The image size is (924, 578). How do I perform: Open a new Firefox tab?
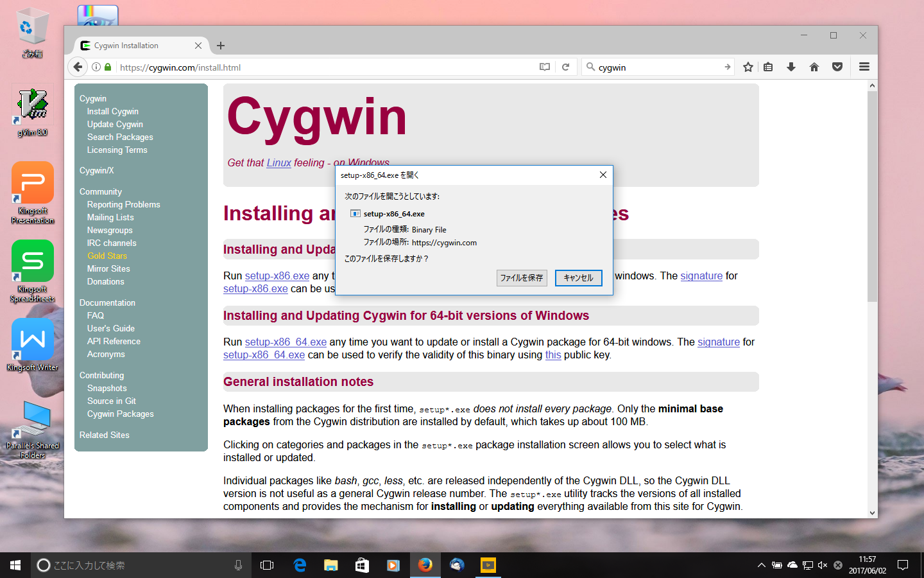[221, 46]
